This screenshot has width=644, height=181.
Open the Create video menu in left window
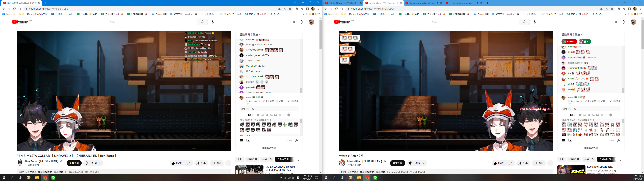(x=293, y=22)
